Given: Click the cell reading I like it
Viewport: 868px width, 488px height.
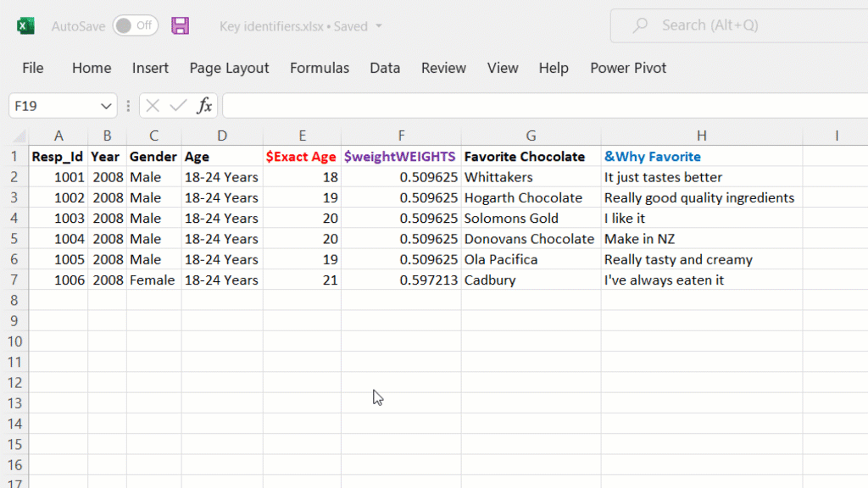Looking at the screenshot, I should (x=701, y=218).
